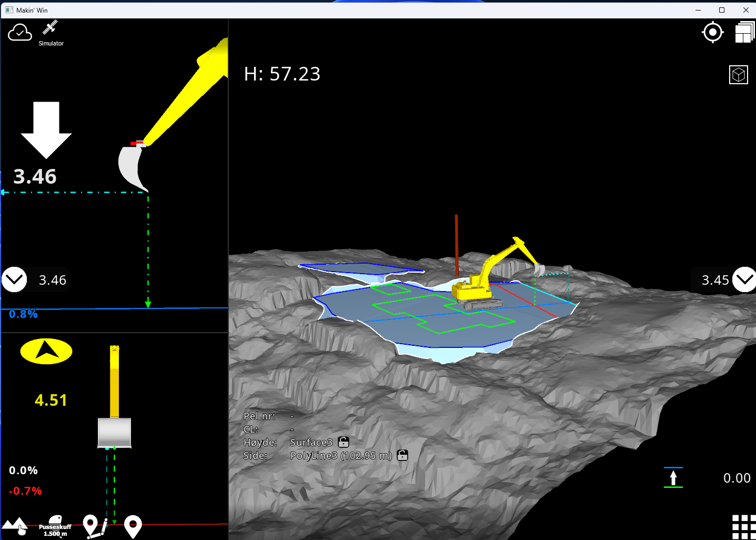Click the yellow compass heading indicator
756x540 pixels.
[x=46, y=351]
